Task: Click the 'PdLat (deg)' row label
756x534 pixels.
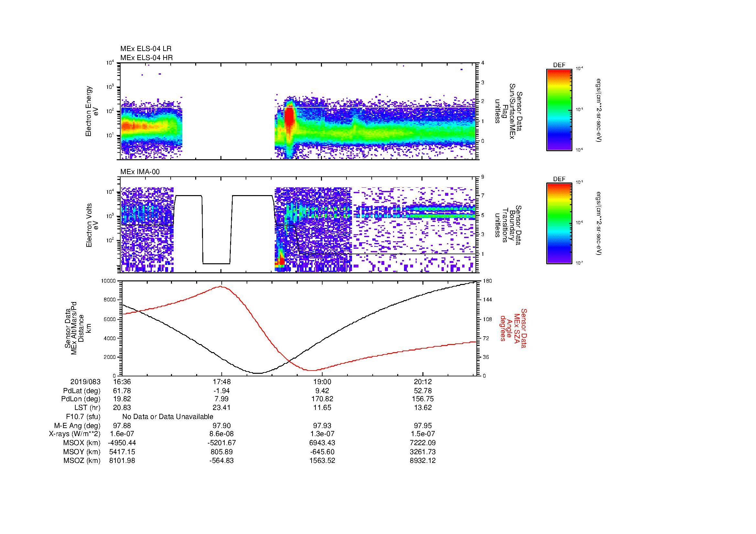Action: tap(82, 391)
